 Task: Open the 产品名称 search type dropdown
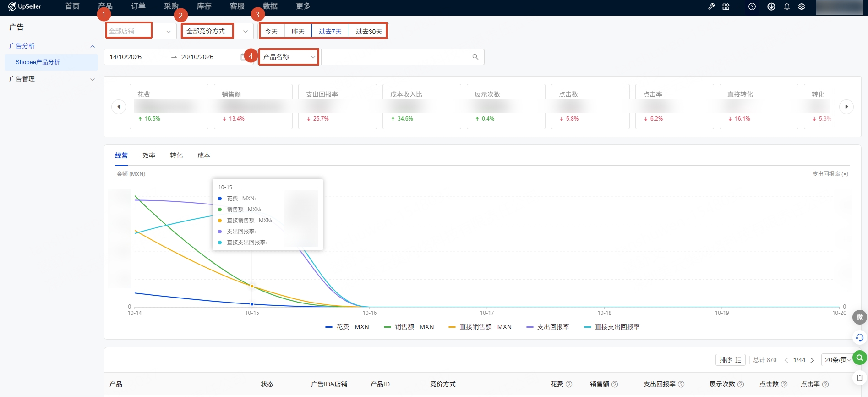(289, 57)
